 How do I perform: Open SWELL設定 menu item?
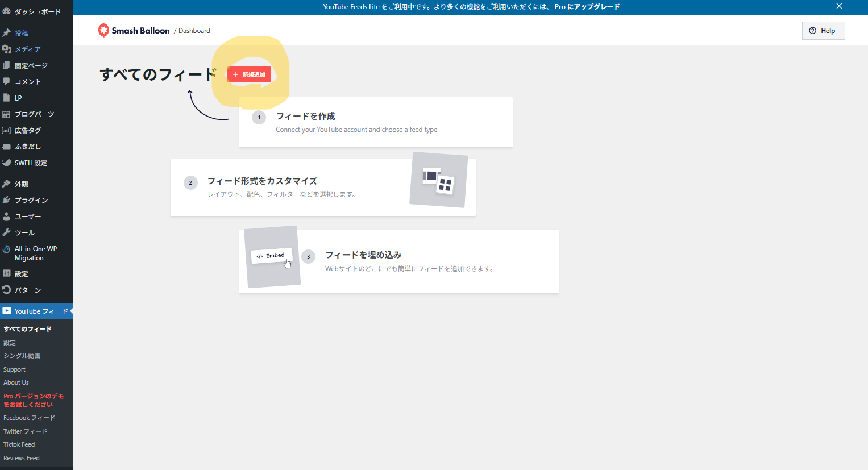point(31,163)
